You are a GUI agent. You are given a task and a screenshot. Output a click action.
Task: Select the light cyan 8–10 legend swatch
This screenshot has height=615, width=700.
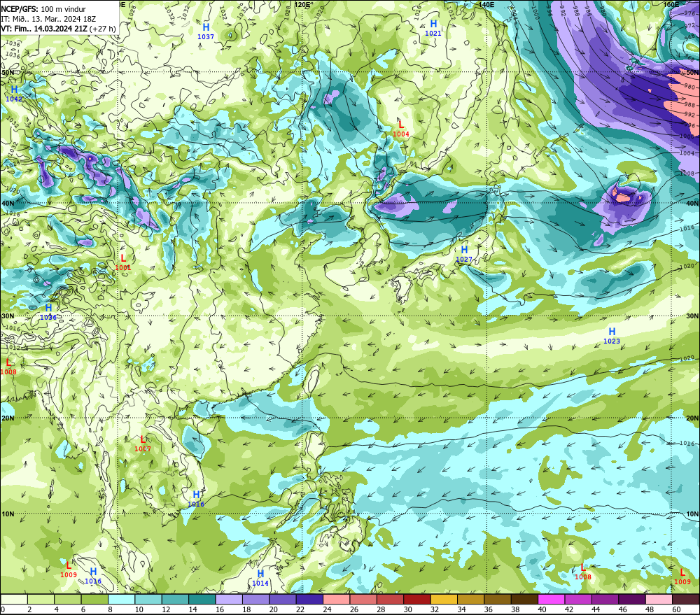coord(122,599)
